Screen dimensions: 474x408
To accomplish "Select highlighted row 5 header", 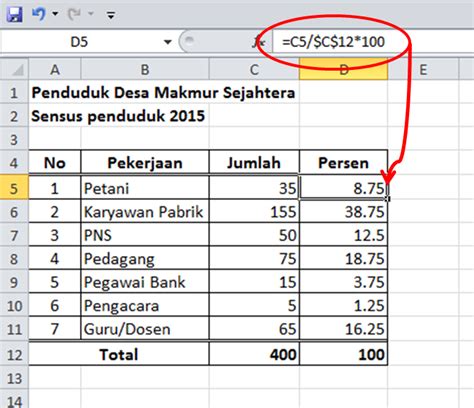I will (14, 188).
